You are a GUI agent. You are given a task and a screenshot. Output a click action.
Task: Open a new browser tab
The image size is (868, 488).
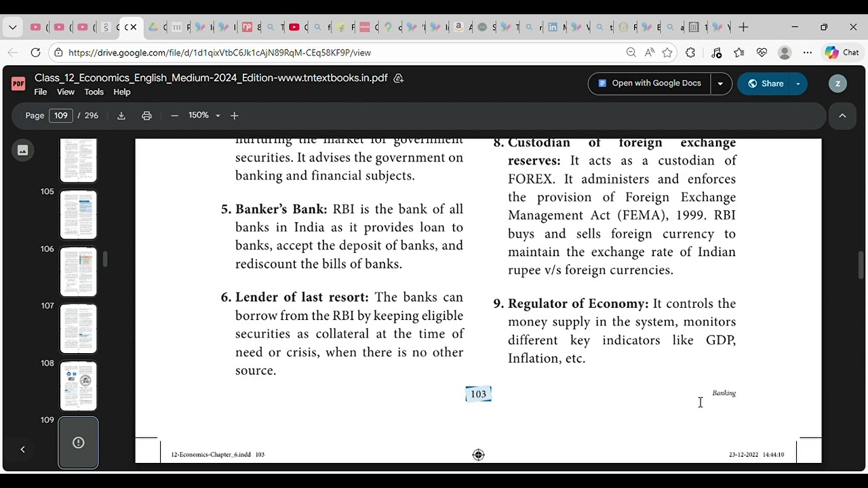743,27
